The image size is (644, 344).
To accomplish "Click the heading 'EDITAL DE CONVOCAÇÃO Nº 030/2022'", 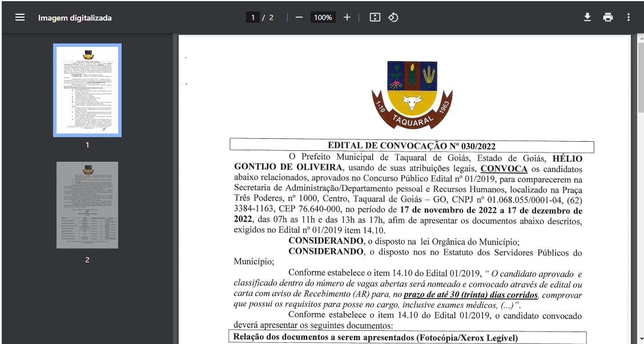I will (x=412, y=146).
